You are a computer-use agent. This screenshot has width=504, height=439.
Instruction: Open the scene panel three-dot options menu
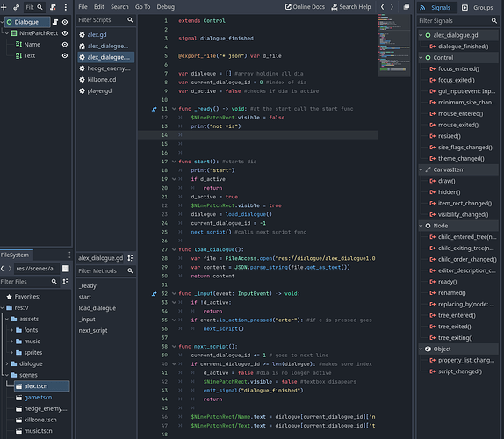(x=66, y=7)
